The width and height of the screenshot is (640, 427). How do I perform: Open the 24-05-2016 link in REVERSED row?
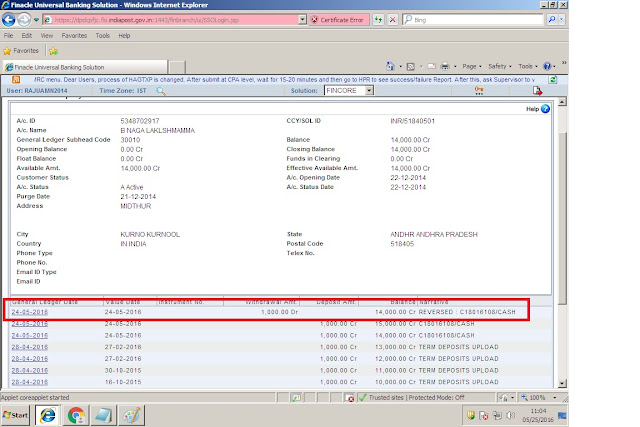click(x=29, y=312)
